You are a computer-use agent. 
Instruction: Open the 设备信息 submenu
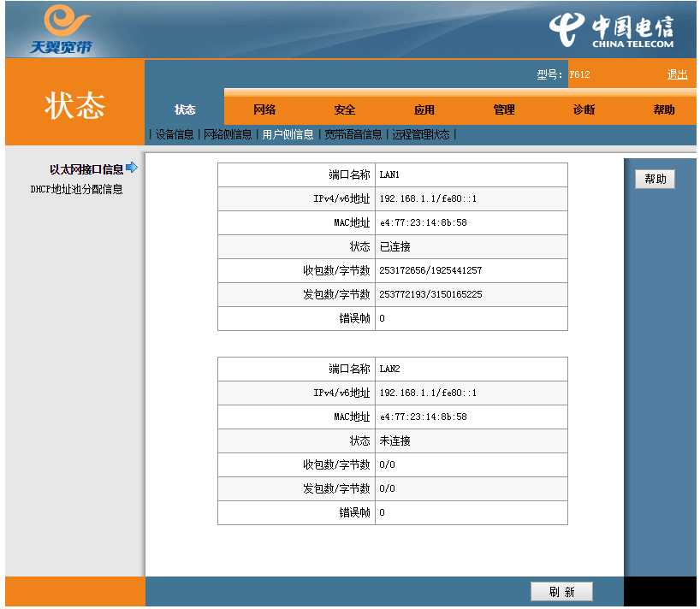(174, 134)
